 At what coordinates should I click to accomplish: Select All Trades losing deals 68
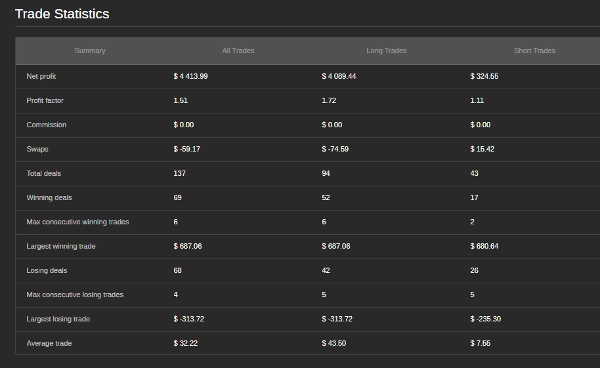[x=178, y=270]
